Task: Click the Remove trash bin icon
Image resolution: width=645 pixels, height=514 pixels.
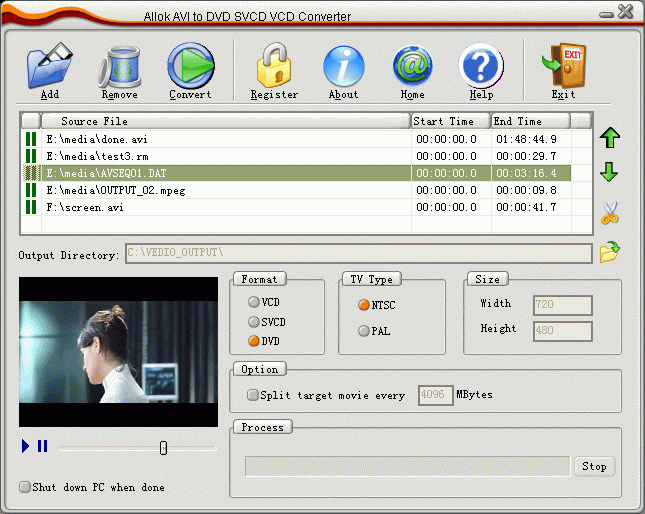Action: point(120,67)
